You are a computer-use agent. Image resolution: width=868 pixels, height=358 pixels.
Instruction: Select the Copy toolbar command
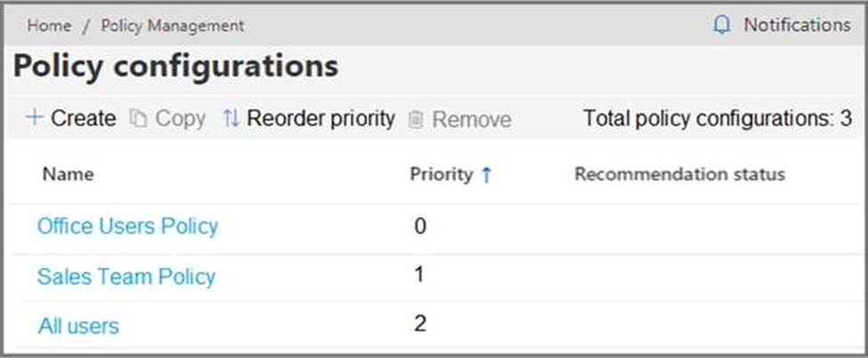coord(167,118)
